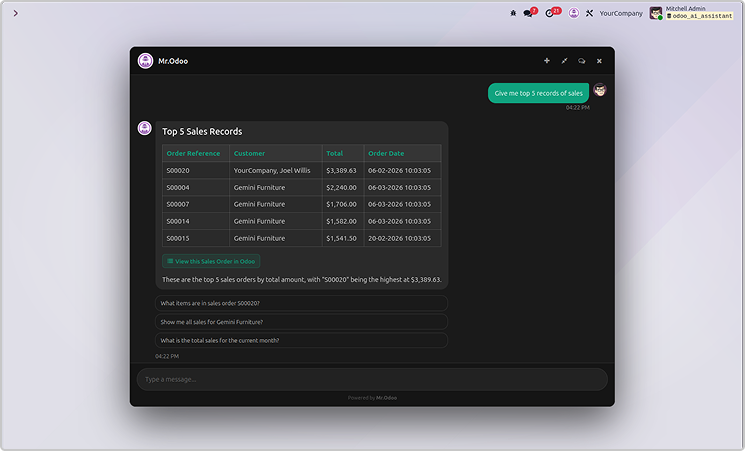The width and height of the screenshot is (745, 451).
Task: Start a new chat with plus icon
Action: tap(547, 61)
